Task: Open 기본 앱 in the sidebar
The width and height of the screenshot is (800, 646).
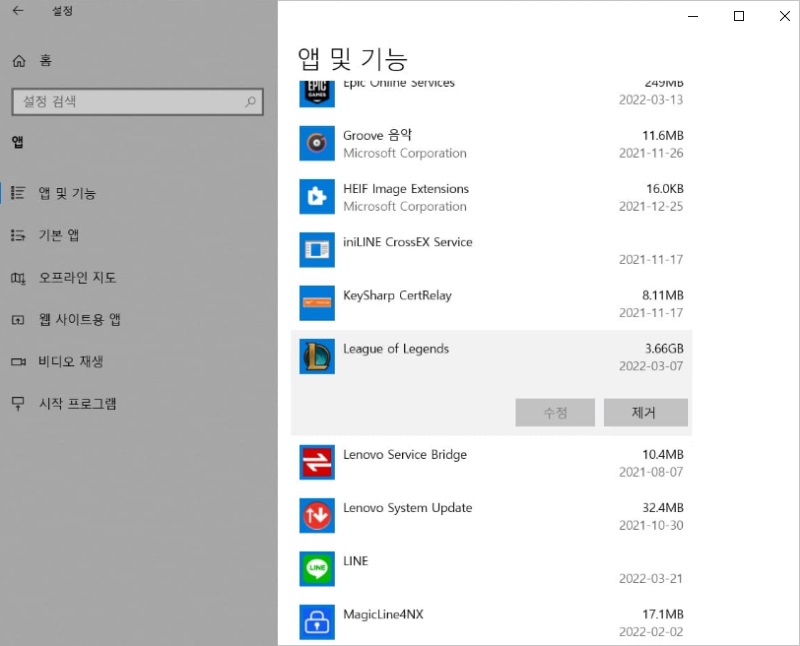Action: coord(58,235)
